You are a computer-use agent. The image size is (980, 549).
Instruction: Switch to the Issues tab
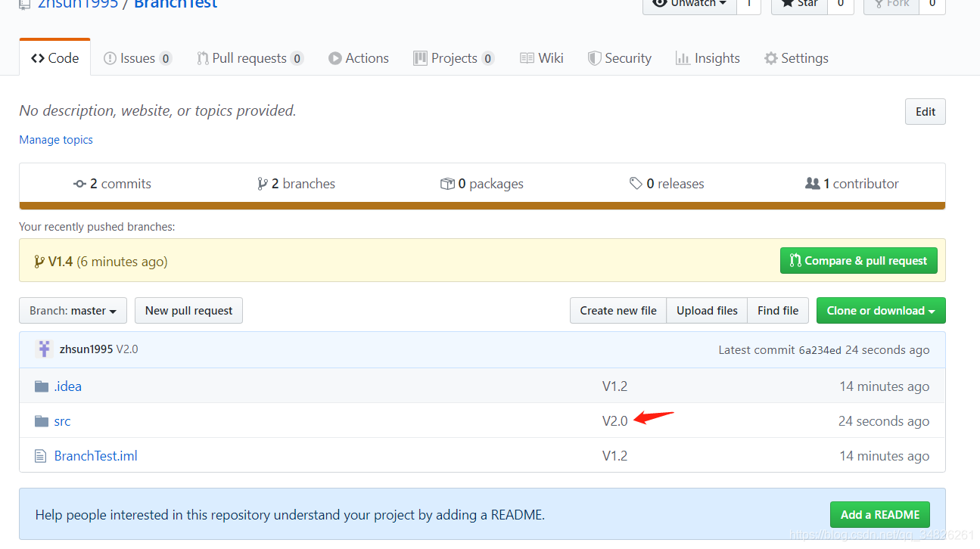(x=138, y=58)
